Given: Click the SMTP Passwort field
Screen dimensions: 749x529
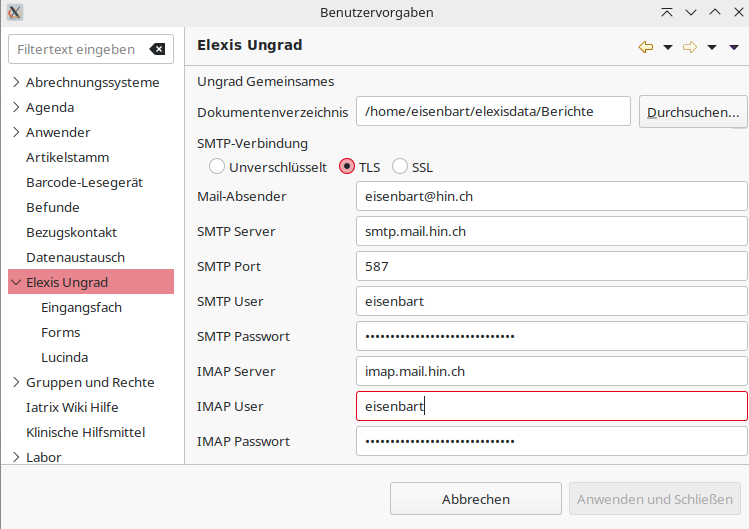Looking at the screenshot, I should click(x=552, y=336).
